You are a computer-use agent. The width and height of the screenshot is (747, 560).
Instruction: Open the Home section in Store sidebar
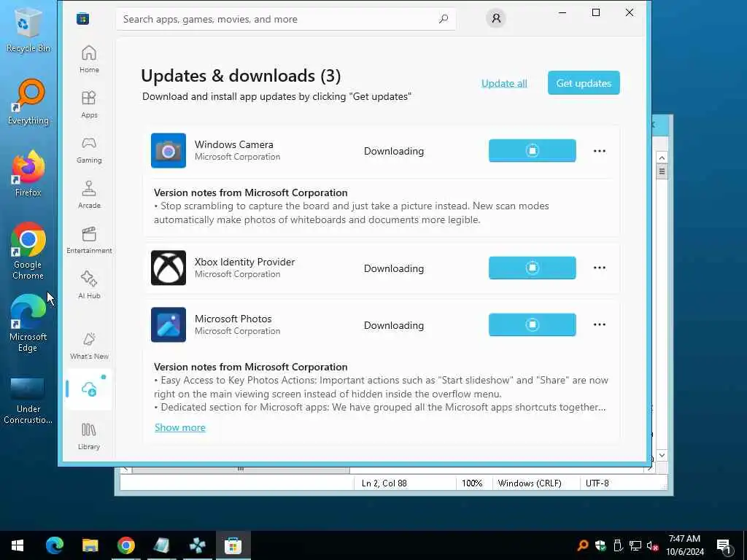tap(89, 59)
